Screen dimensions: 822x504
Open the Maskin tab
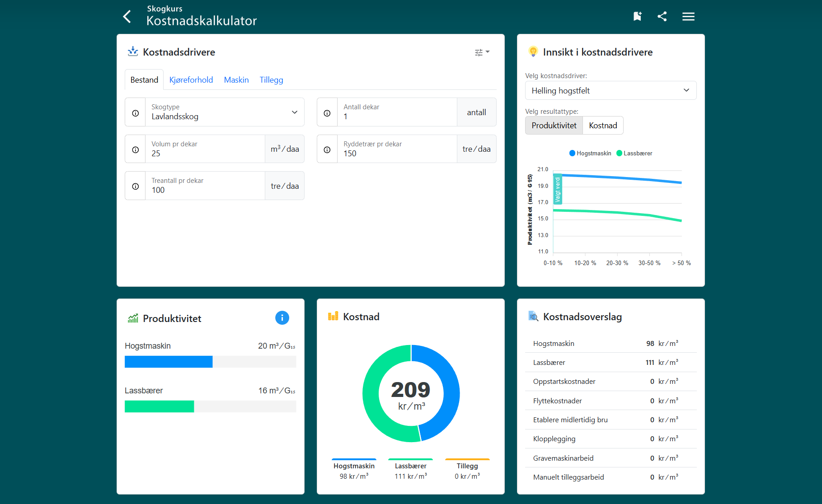point(236,80)
